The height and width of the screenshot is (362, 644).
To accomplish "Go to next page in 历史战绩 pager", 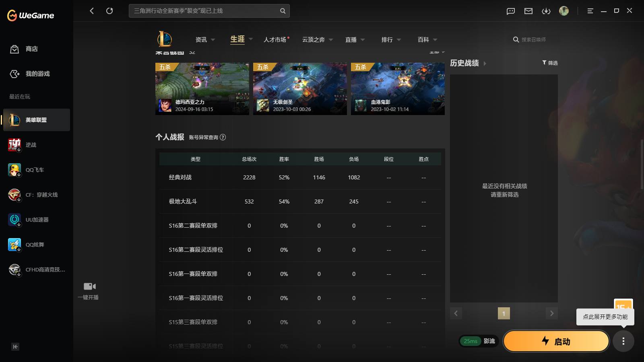I will click(552, 313).
